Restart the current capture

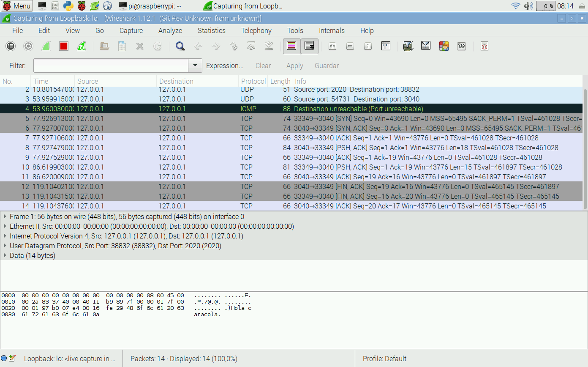[82, 47]
